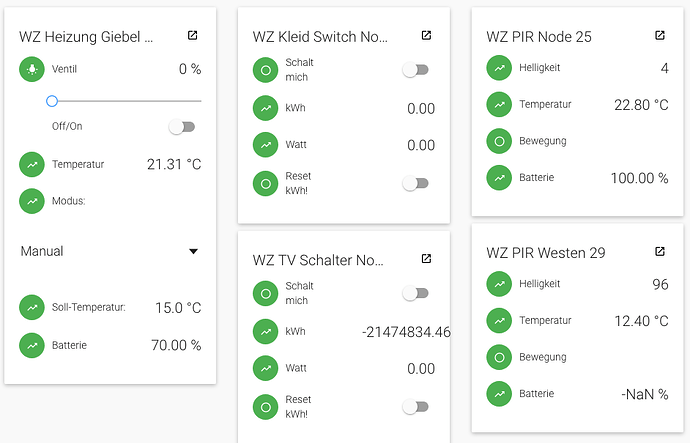Toggle the Off/On switch for the heating valve

[x=181, y=127]
